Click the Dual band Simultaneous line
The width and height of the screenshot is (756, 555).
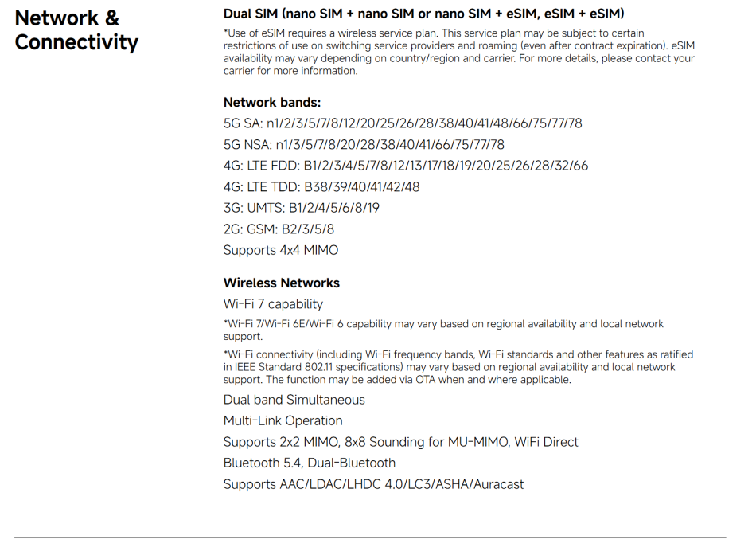point(294,400)
